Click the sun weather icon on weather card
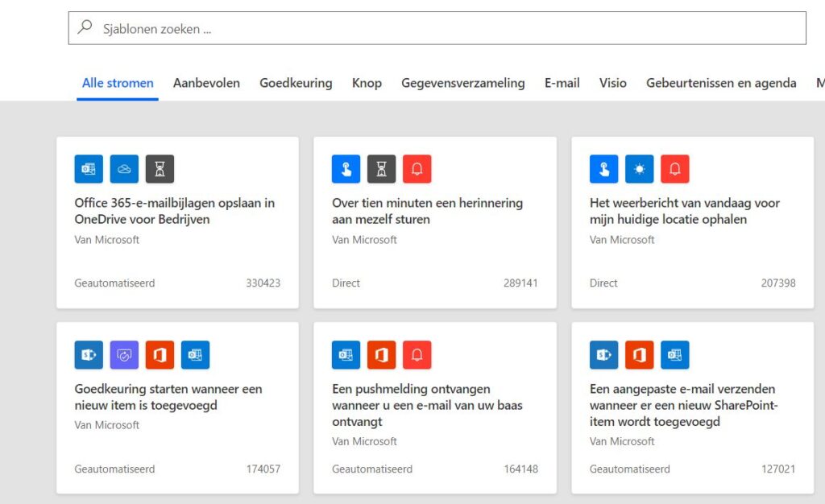825x504 pixels. pos(640,169)
